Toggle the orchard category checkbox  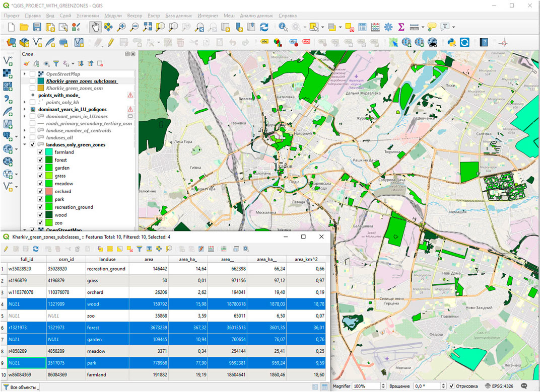tap(40, 192)
